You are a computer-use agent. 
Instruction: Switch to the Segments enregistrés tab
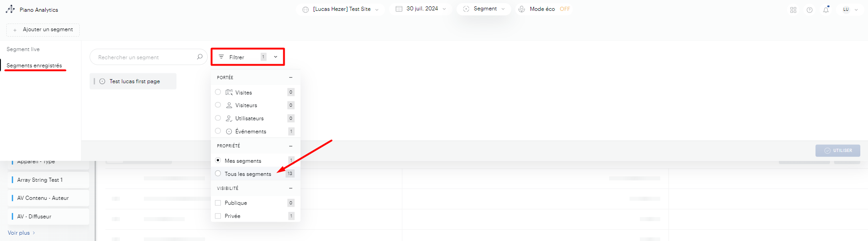pyautogui.click(x=34, y=66)
